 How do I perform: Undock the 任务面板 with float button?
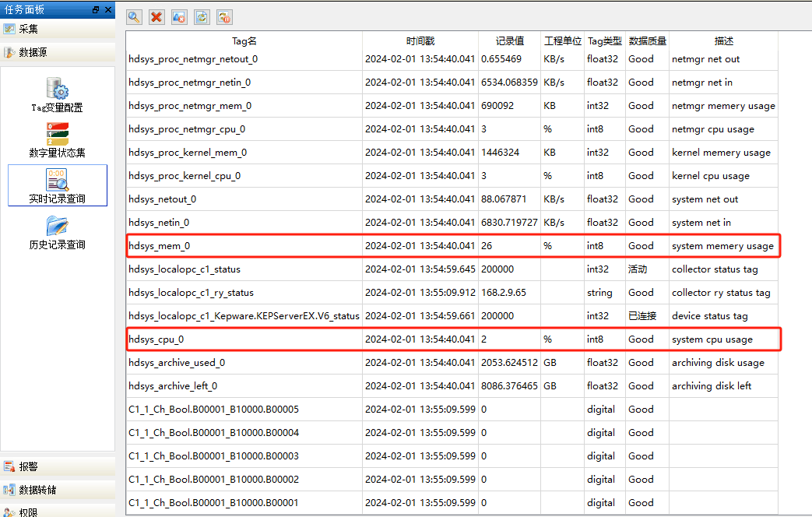coord(96,10)
